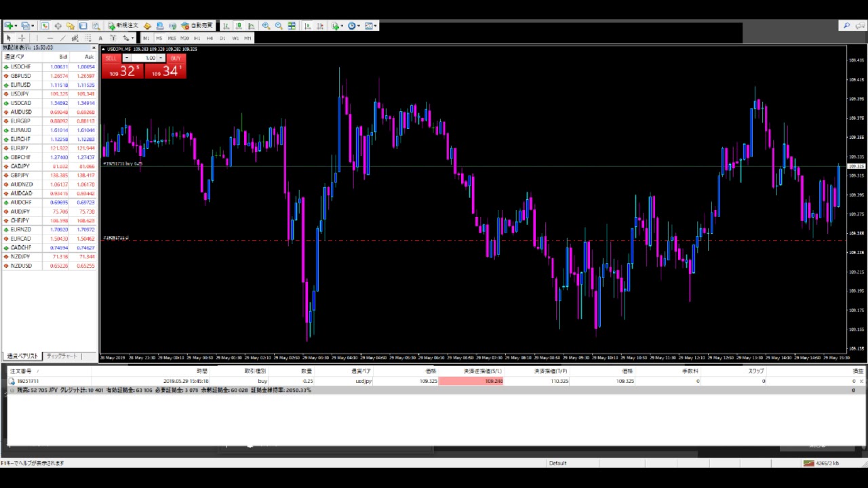Select the horizontal line tool

coord(50,39)
